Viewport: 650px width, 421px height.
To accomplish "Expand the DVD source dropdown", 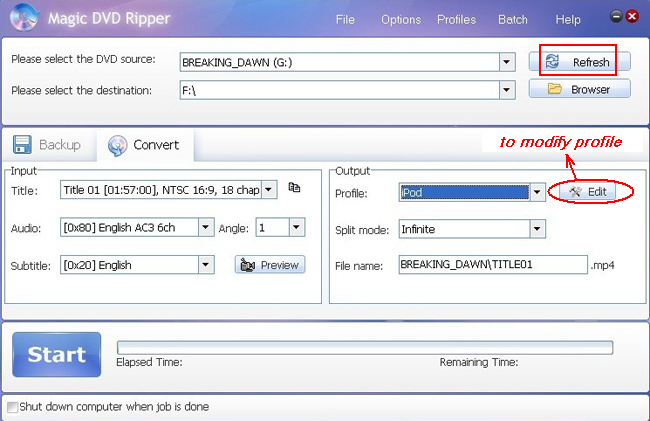I will click(507, 62).
